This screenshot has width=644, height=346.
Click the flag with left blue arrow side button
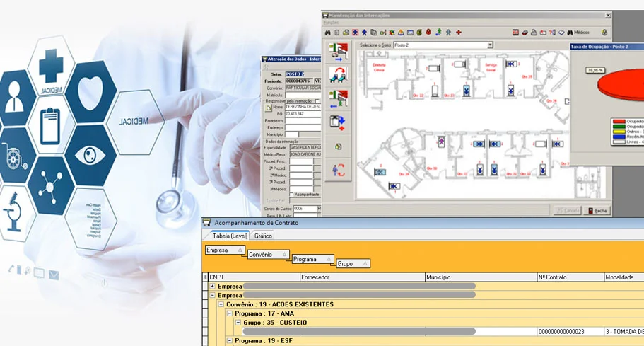pyautogui.click(x=339, y=98)
